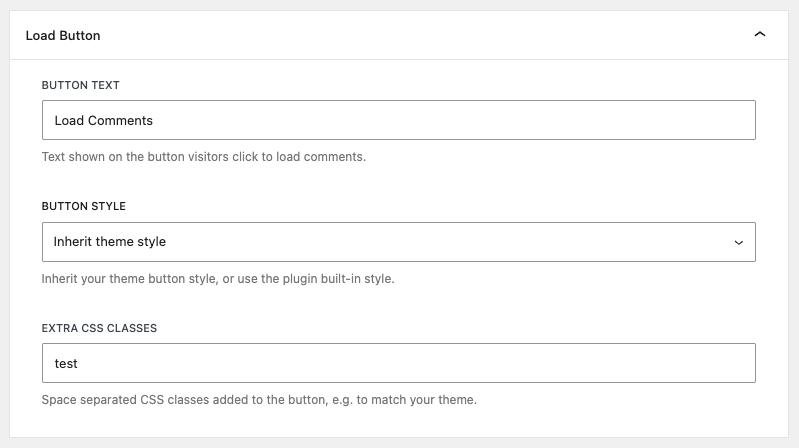Screen dimensions: 799x448
Task: Click blank space right of Load Comments text
Action: (x=454, y=120)
